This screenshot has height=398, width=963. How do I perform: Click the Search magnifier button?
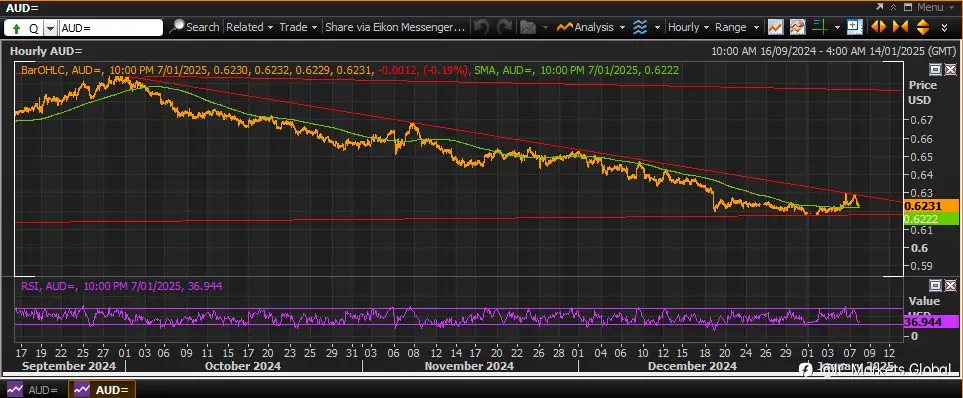coord(195,27)
